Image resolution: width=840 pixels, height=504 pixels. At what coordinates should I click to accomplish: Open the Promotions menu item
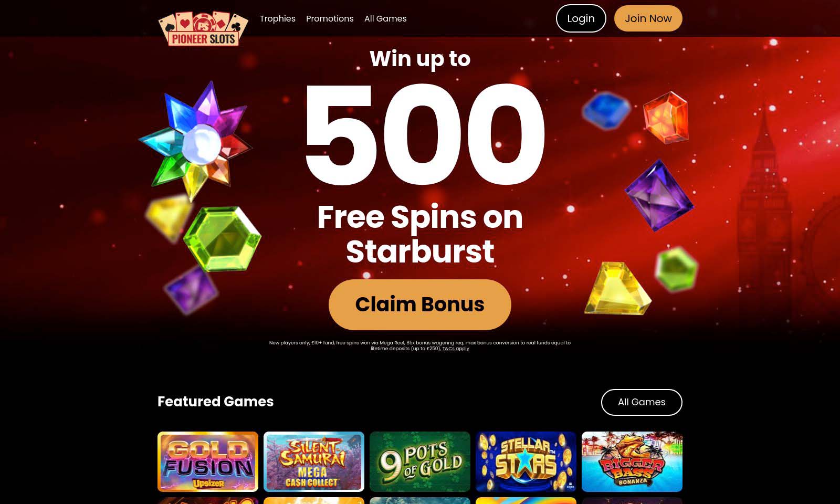(x=330, y=18)
